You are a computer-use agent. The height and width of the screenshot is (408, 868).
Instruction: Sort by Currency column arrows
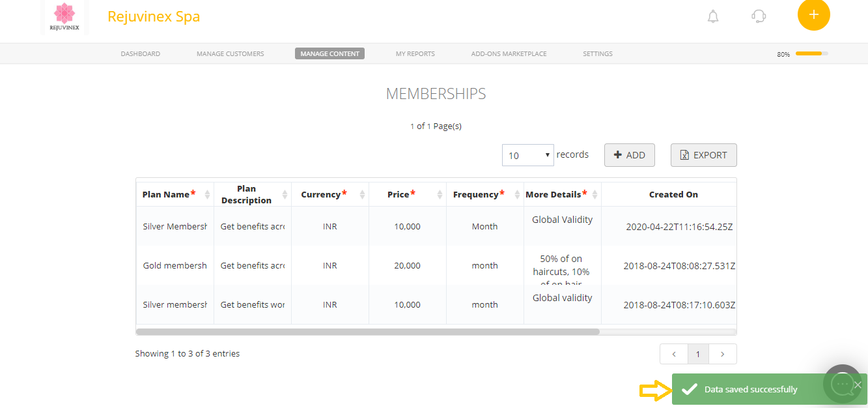coord(362,194)
